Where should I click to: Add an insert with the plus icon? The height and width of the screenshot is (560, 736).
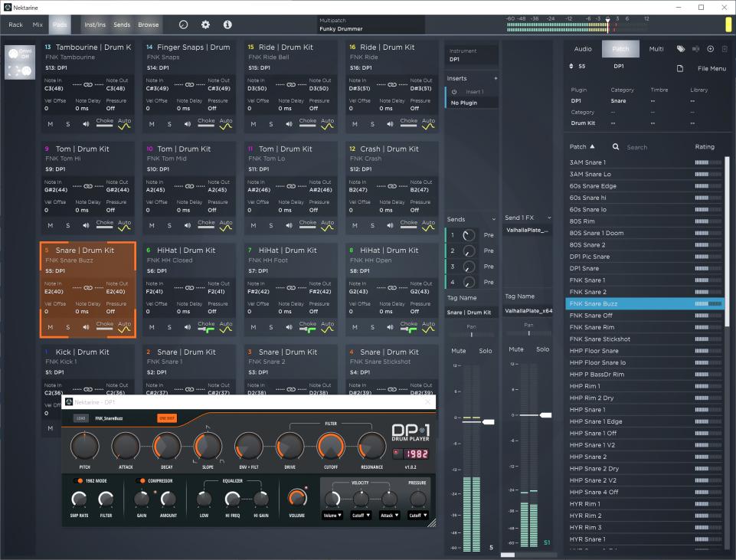pos(495,78)
